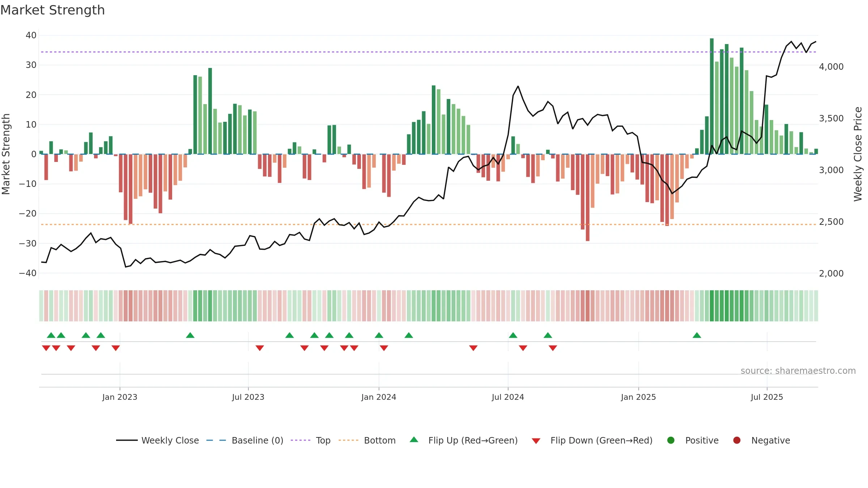The image size is (868, 488).
Task: Click the 4,000 right-axis price label
Action: click(831, 67)
